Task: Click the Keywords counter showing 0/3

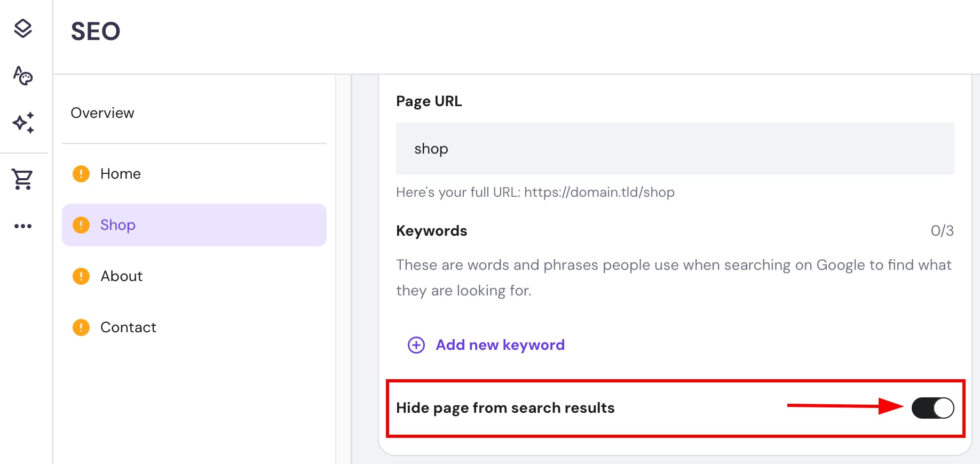Action: coord(942,230)
